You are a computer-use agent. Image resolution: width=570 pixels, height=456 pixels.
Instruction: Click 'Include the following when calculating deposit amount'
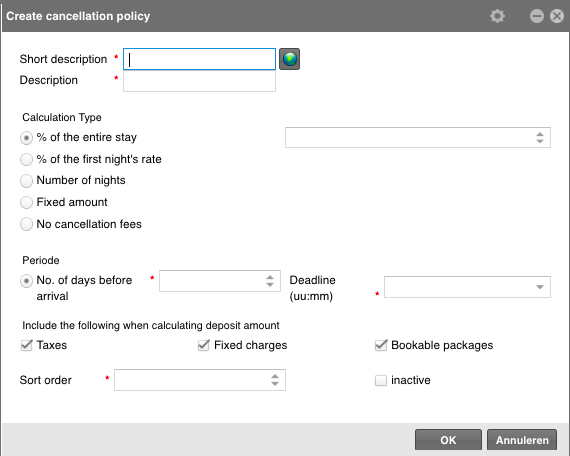pyautogui.click(x=151, y=325)
